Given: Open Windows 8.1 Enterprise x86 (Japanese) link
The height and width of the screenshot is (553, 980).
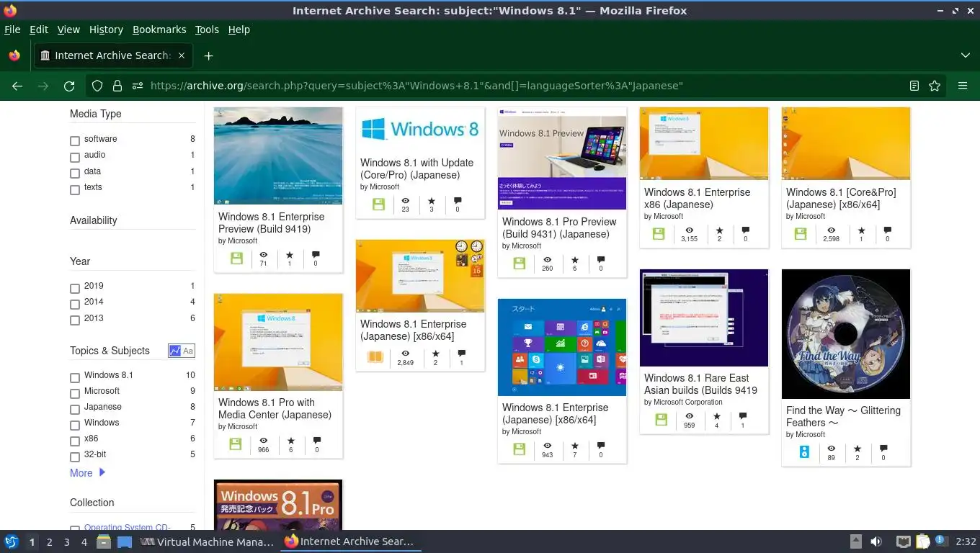Looking at the screenshot, I should click(x=697, y=198).
